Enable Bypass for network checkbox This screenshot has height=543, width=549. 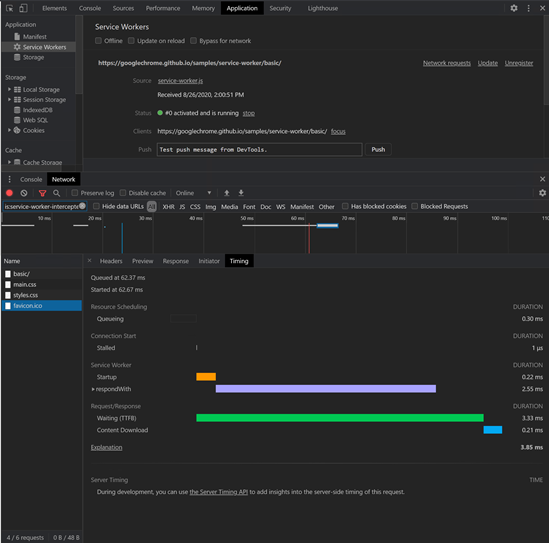tap(193, 41)
